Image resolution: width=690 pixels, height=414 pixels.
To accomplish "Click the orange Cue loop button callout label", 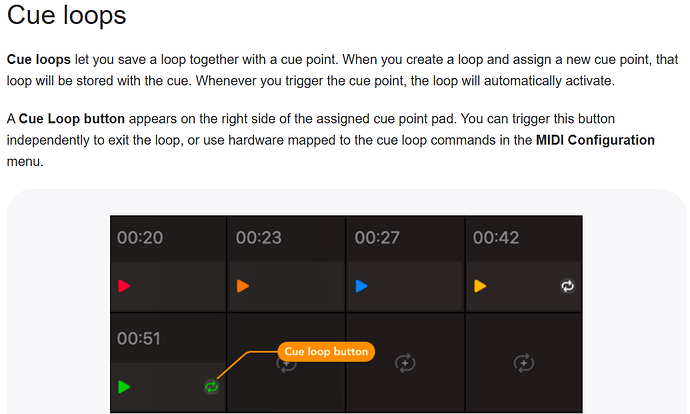I will [326, 352].
